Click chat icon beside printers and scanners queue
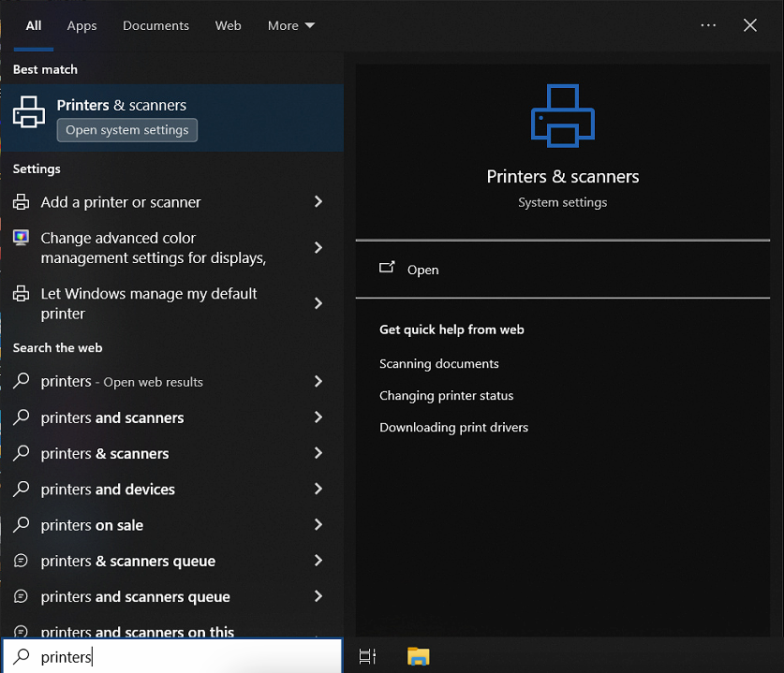 pos(21,596)
